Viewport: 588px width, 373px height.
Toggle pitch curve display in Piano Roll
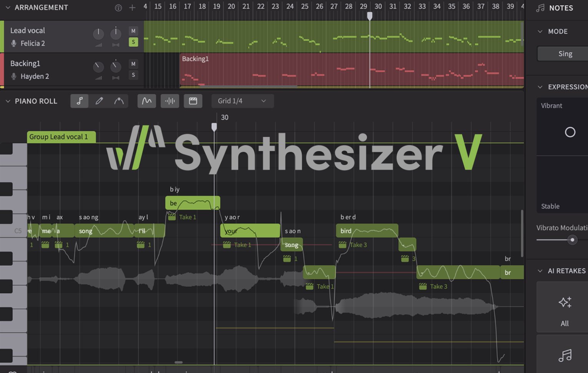147,101
